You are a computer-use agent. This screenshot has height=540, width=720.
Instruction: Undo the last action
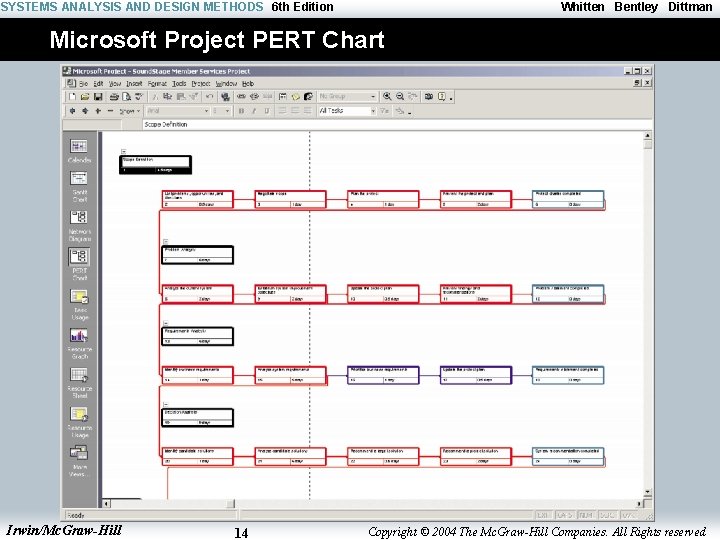coord(209,96)
